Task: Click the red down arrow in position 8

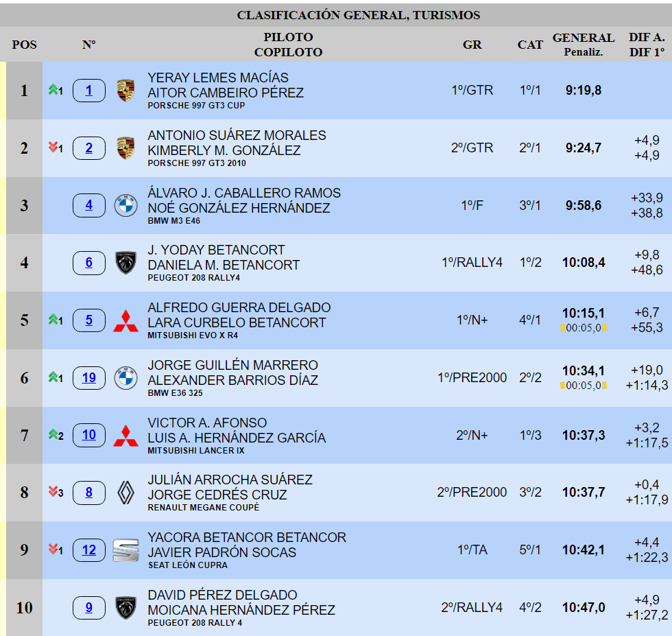Action: pyautogui.click(x=52, y=492)
